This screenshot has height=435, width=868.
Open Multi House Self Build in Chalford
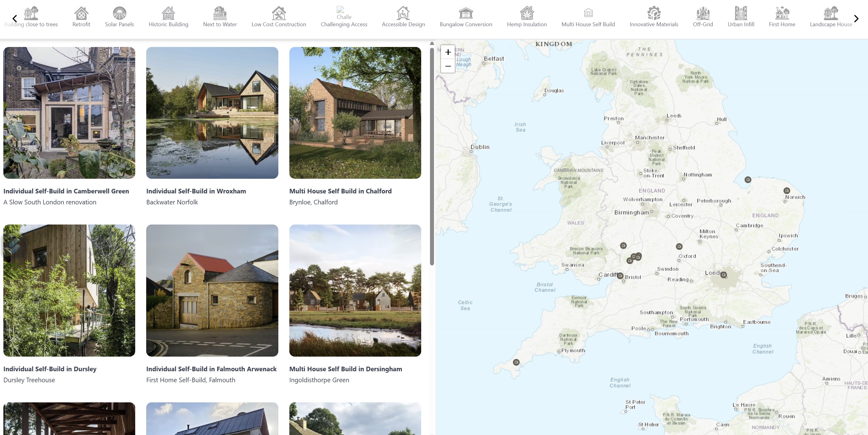click(340, 191)
